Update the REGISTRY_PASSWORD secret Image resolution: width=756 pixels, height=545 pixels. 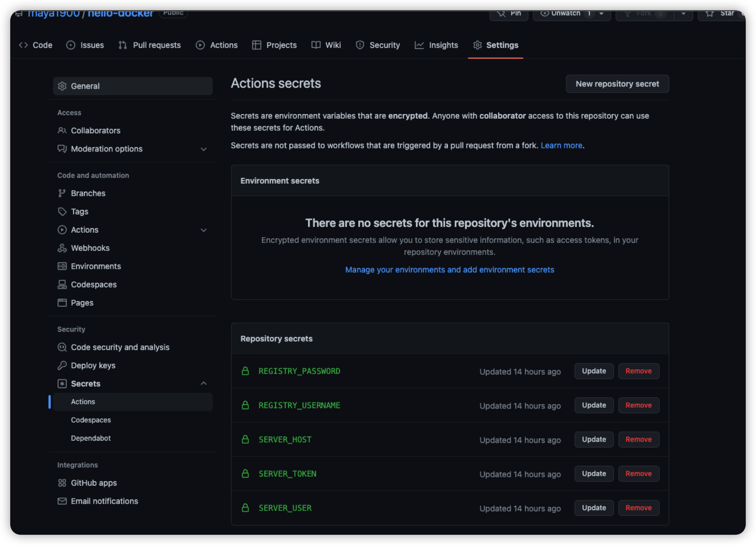594,371
